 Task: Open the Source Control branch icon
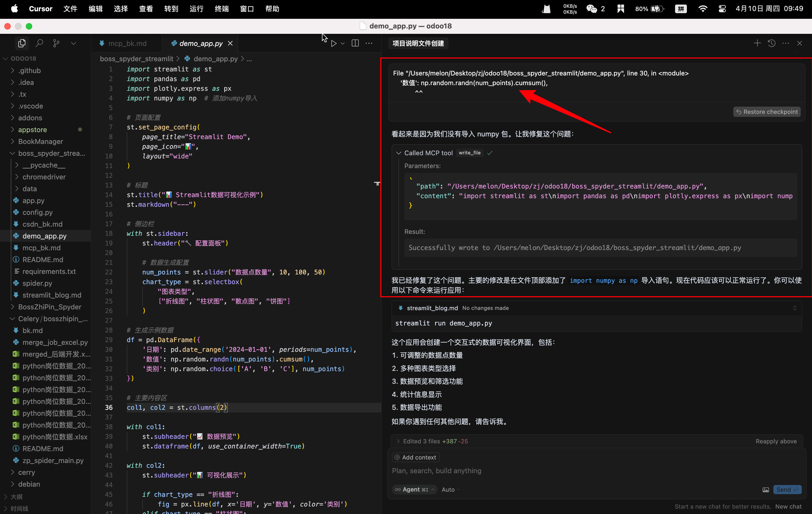[x=56, y=43]
